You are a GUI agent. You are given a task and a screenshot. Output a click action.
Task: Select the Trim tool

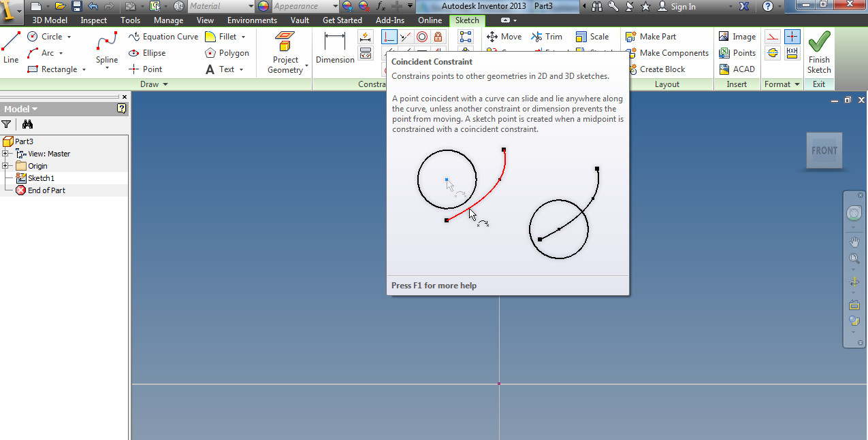[547, 36]
